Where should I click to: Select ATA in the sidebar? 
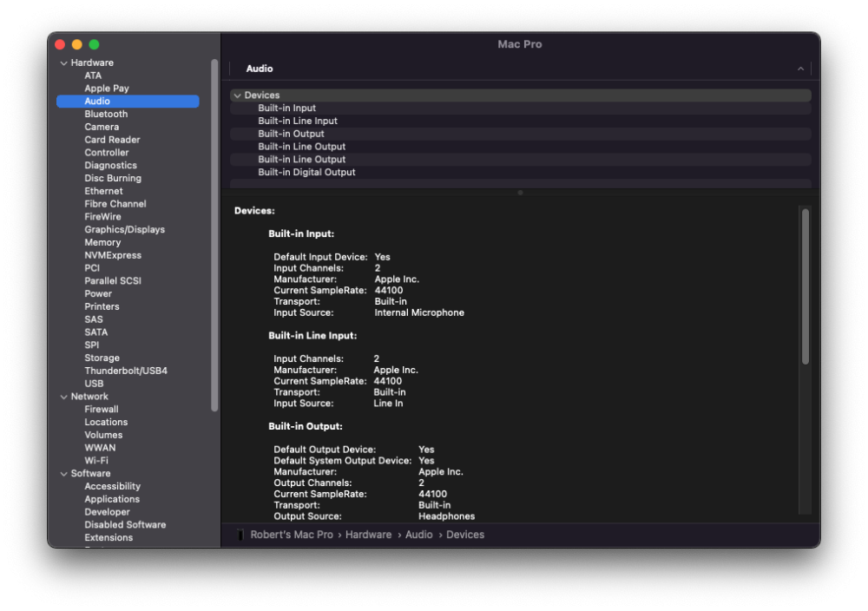coord(93,76)
